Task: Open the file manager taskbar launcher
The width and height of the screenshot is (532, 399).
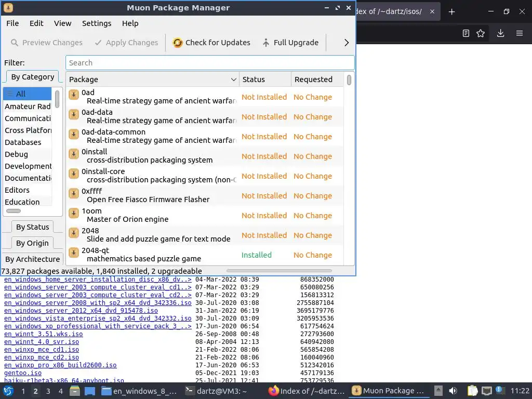Action: coord(75,391)
